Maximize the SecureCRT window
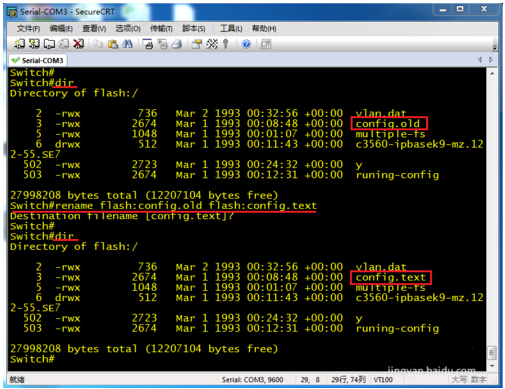Viewport: 505px width, 389px height. click(460, 10)
